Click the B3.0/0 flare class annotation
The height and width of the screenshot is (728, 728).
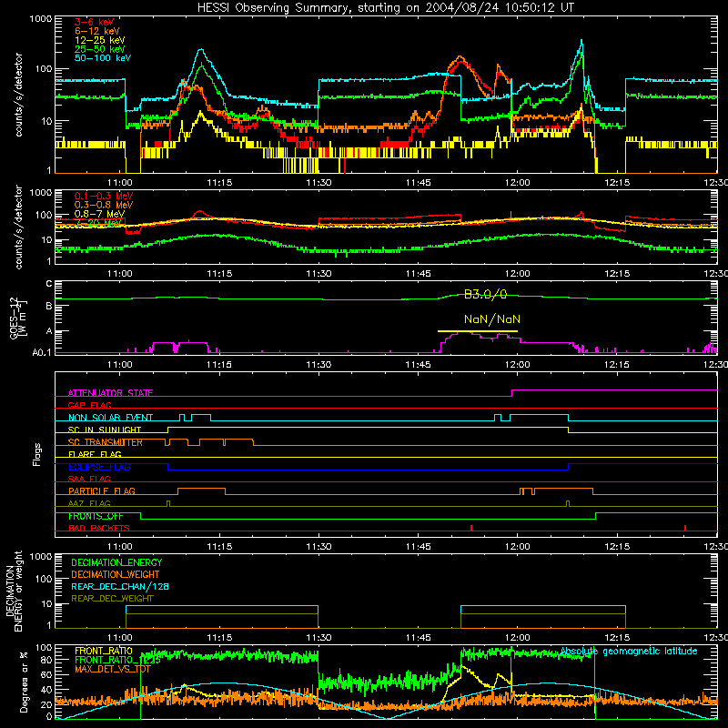[485, 294]
